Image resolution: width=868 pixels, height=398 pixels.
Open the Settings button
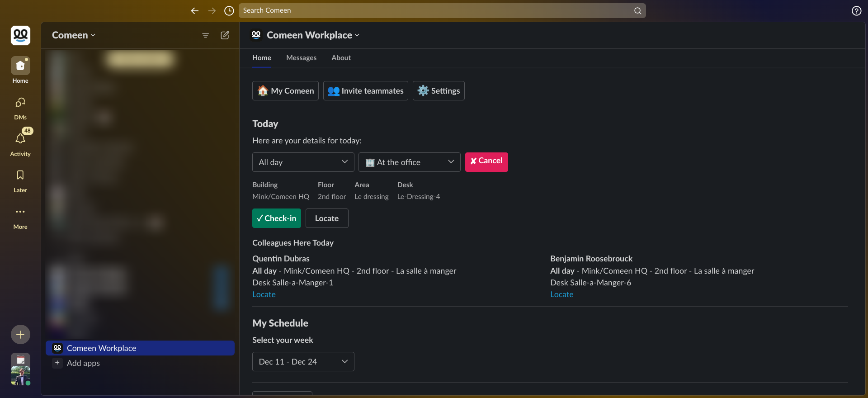pyautogui.click(x=439, y=91)
